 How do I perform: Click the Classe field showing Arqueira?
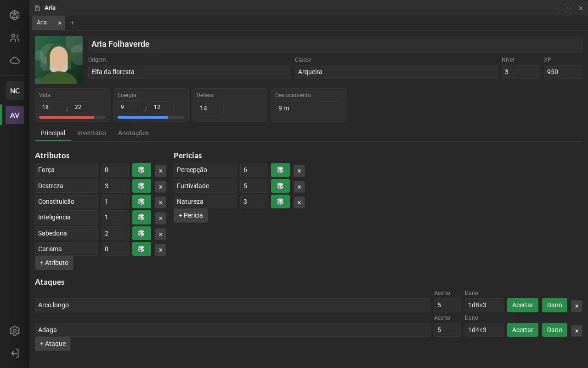pos(396,72)
